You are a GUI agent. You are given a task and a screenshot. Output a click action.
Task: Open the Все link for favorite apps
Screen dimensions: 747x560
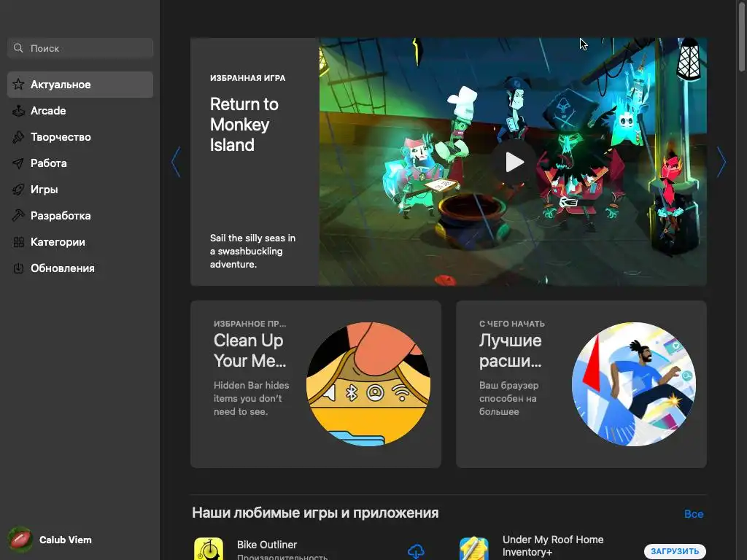tap(694, 514)
